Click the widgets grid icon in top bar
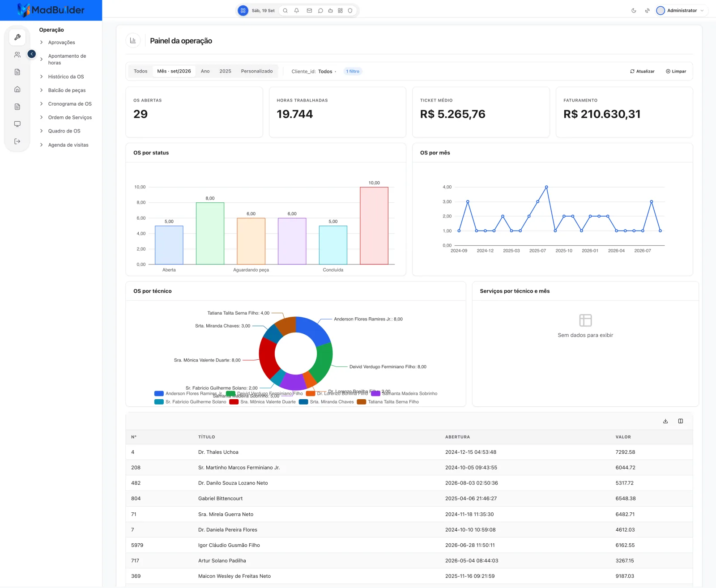 pos(340,11)
